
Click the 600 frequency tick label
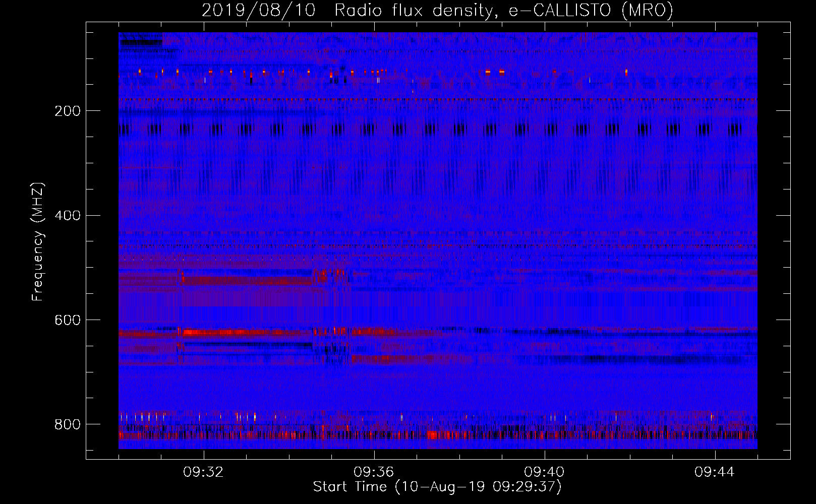68,321
